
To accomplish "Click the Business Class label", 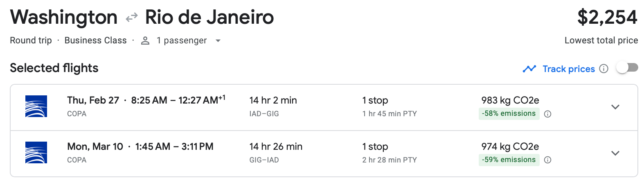I will click(x=95, y=41).
